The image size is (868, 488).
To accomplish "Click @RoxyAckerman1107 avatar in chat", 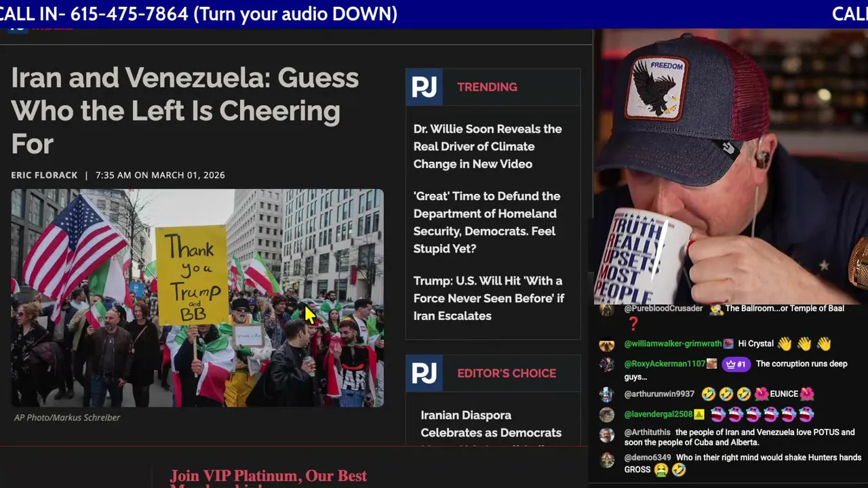I will tap(607, 365).
